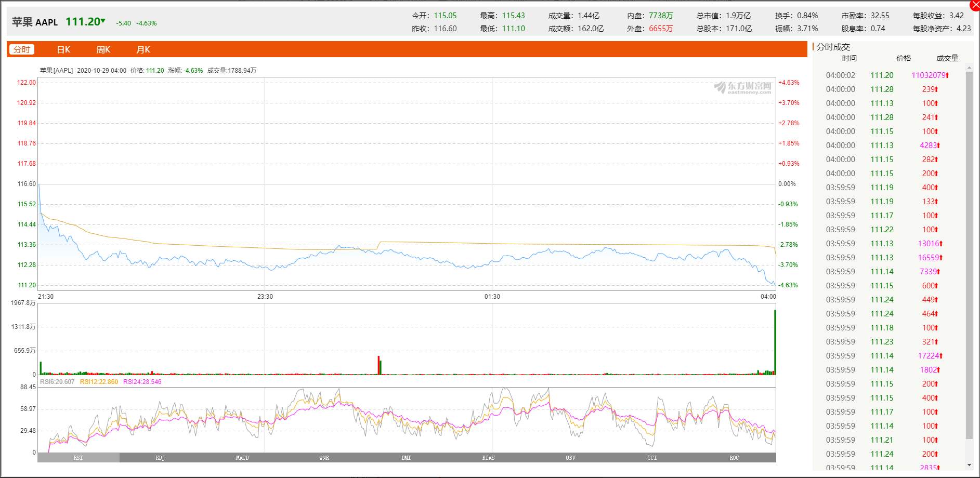Click the -5.40 price change value
The width and height of the screenshot is (980, 478).
click(x=124, y=23)
